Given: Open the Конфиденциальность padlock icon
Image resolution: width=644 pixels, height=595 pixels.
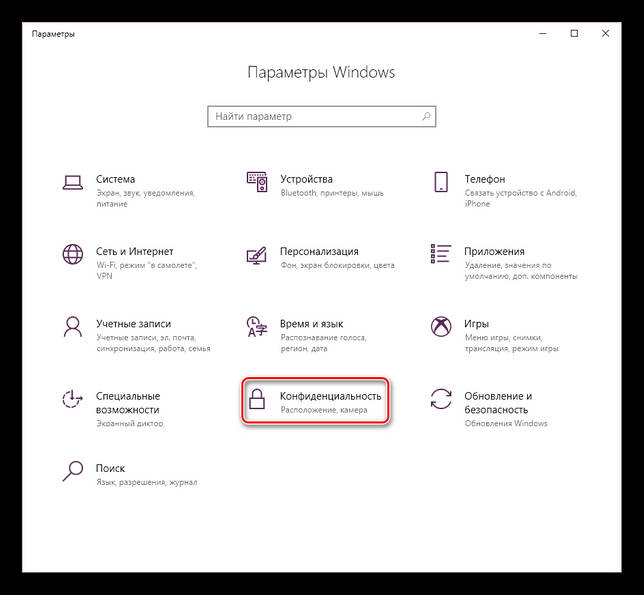Looking at the screenshot, I should click(x=257, y=399).
